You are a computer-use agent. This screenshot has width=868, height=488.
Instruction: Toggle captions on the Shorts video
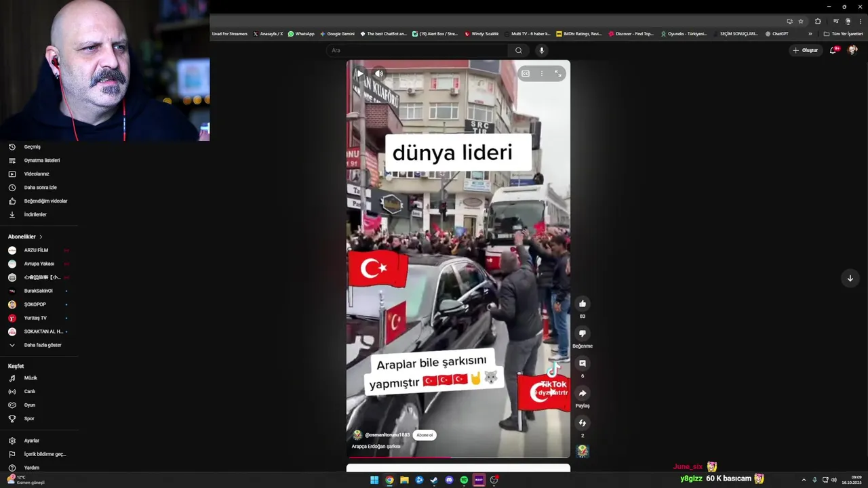pyautogui.click(x=526, y=73)
